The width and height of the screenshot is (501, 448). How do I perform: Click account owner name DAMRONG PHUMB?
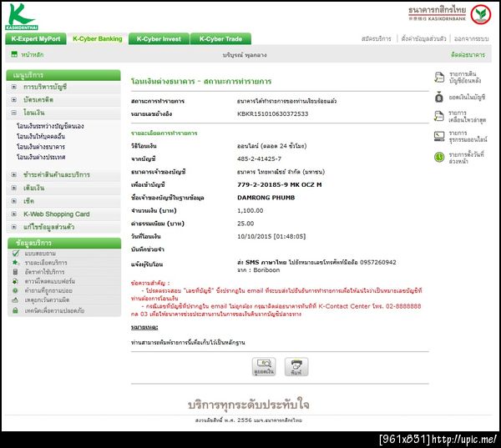(x=266, y=198)
